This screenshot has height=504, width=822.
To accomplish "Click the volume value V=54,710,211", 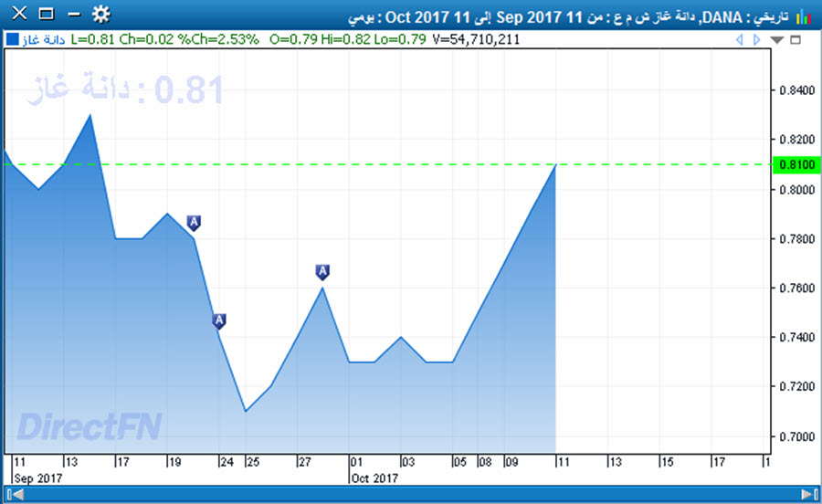I will 479,39.
